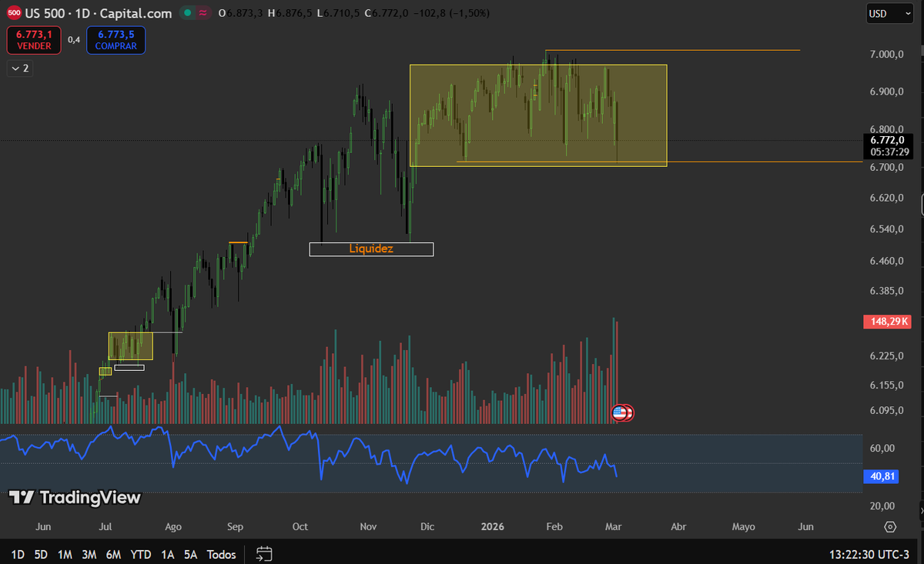Click the 20,00 RSI axis label

coord(882,506)
